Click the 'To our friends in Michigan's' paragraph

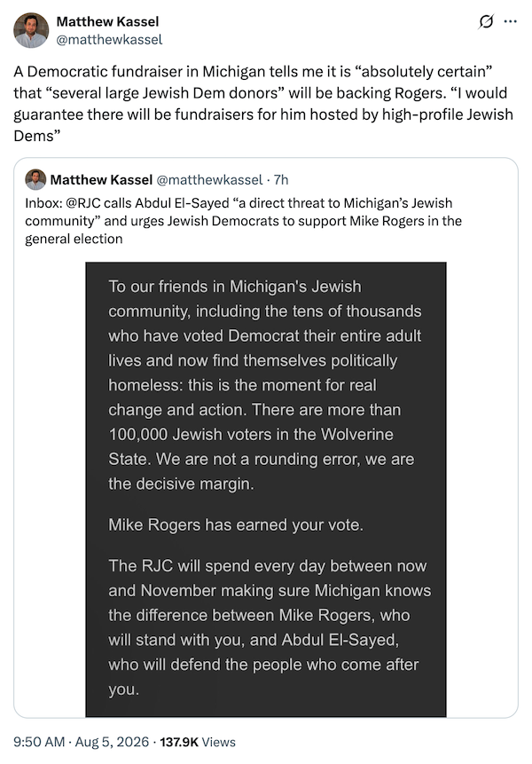pyautogui.click(x=265, y=385)
